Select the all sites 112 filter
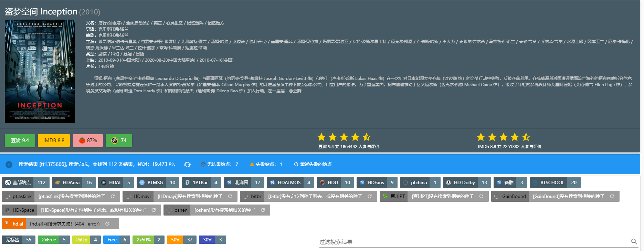Screen dimensions: 644x251 (x=25, y=182)
